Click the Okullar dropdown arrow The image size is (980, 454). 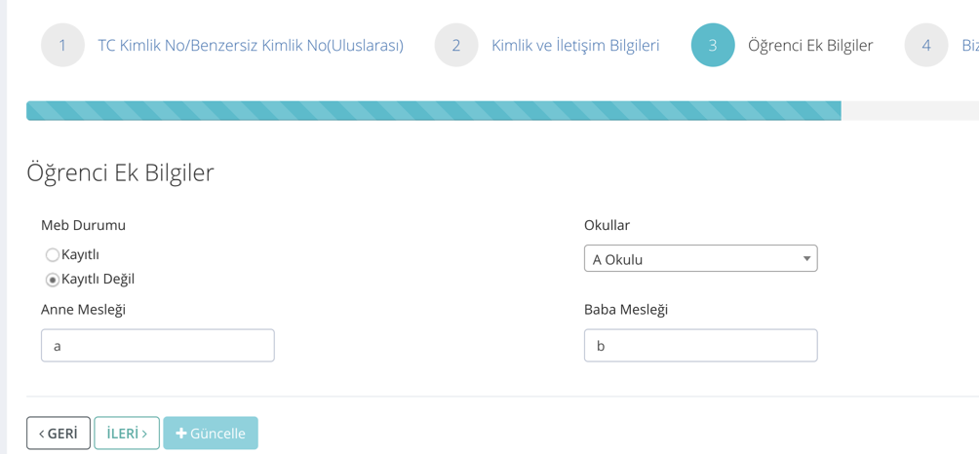tap(806, 259)
